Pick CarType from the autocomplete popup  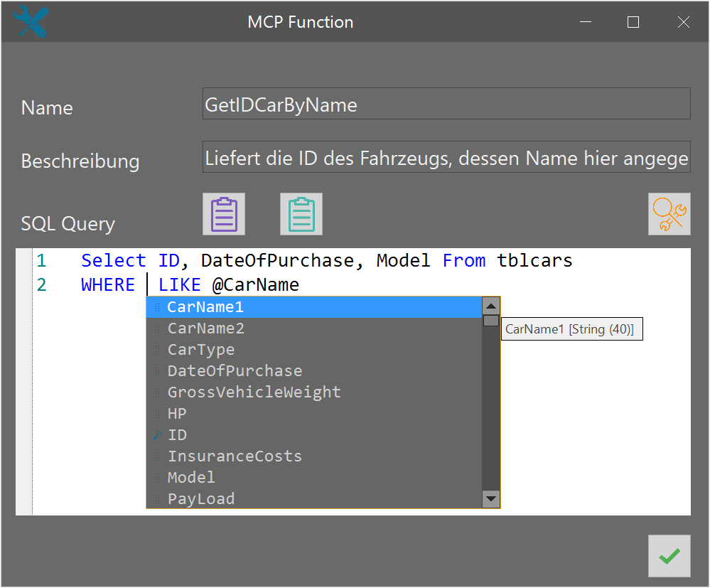click(x=200, y=350)
